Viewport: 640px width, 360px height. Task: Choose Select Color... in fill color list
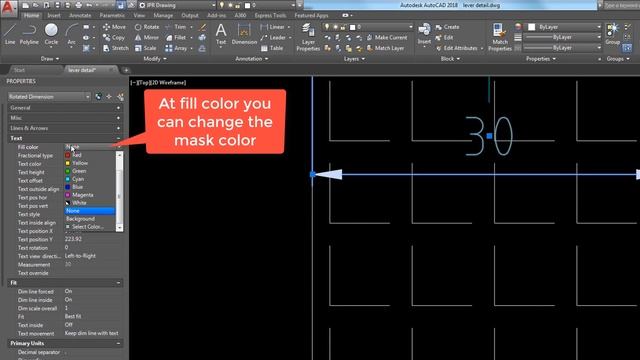pyautogui.click(x=89, y=227)
